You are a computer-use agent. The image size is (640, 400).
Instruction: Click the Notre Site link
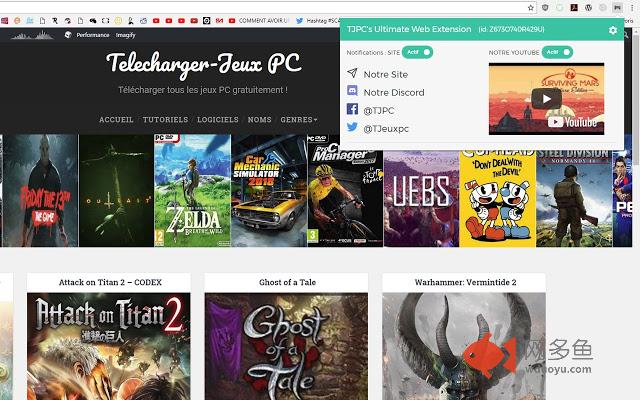click(386, 74)
